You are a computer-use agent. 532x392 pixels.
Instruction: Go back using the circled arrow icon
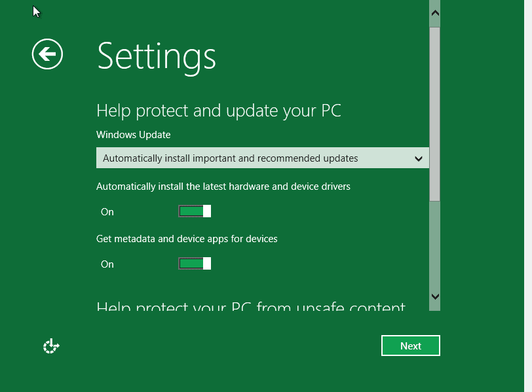(47, 54)
